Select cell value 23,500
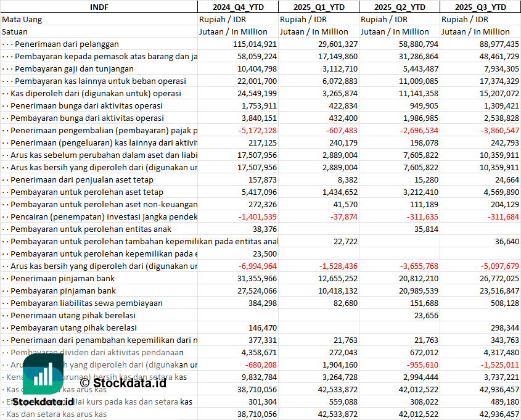The width and height of the screenshot is (521, 420). pyautogui.click(x=265, y=253)
